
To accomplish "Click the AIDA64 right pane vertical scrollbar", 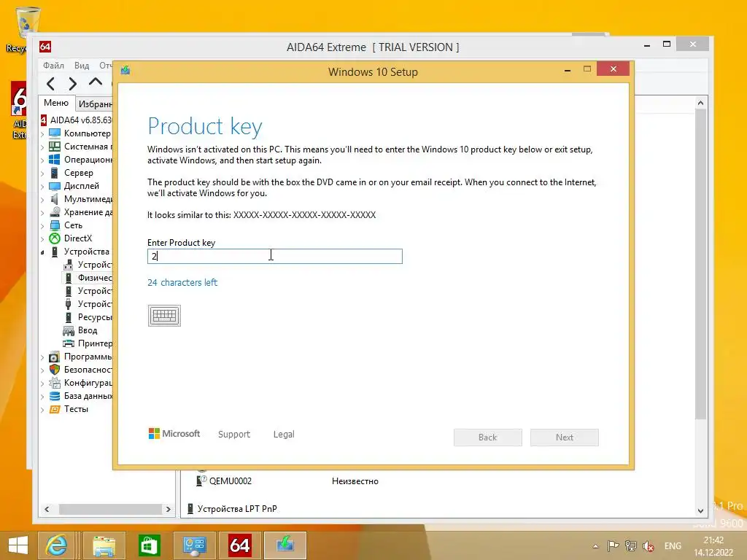I will pos(700,264).
